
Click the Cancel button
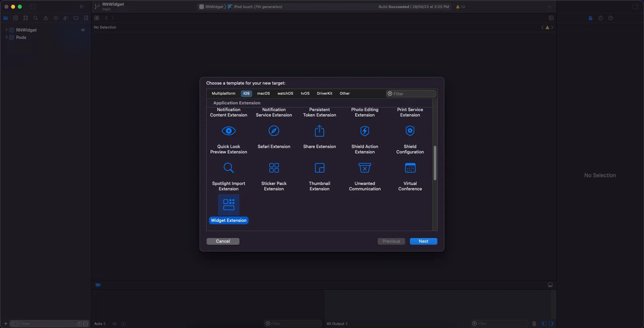(223, 241)
